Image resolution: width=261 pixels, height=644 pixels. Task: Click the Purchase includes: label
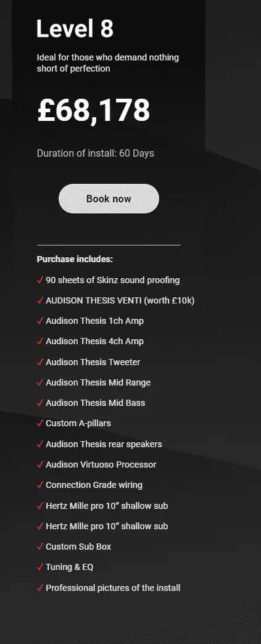click(x=75, y=260)
